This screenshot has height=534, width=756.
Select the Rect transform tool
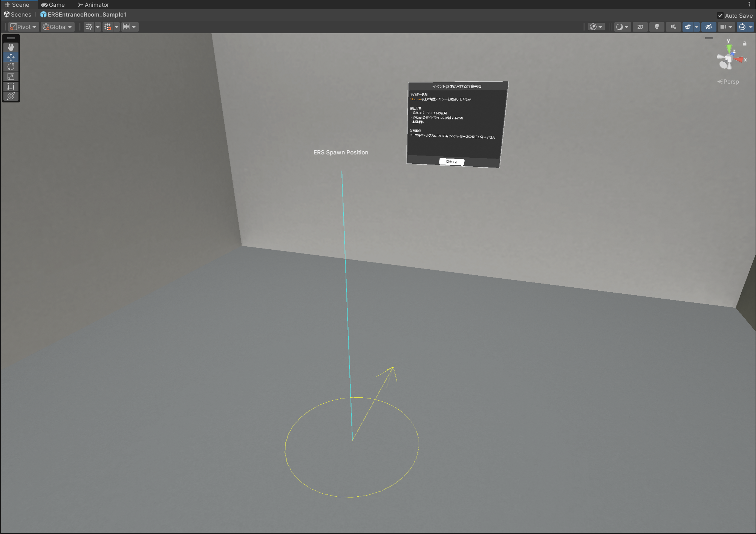point(11,86)
